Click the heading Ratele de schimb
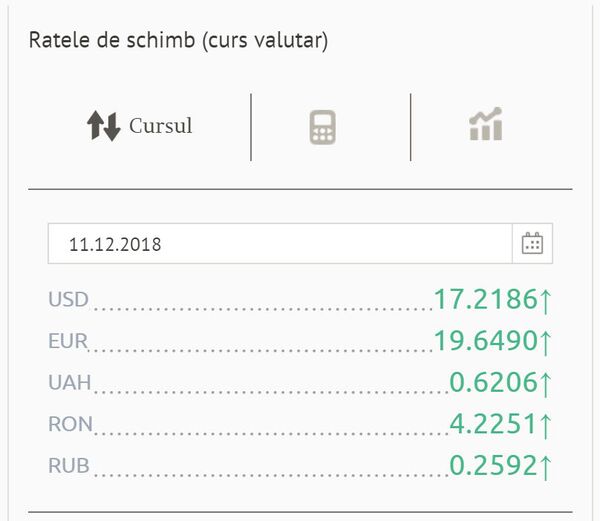The height and width of the screenshot is (521, 600). coord(112,40)
